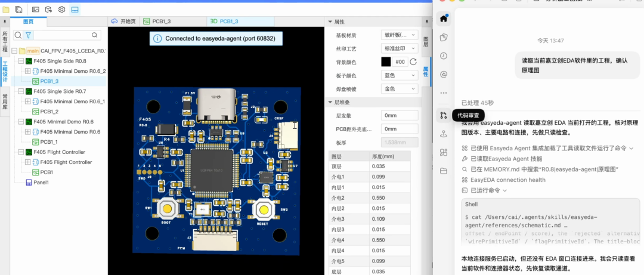Select the 图页 tab in the left panel

click(x=29, y=21)
